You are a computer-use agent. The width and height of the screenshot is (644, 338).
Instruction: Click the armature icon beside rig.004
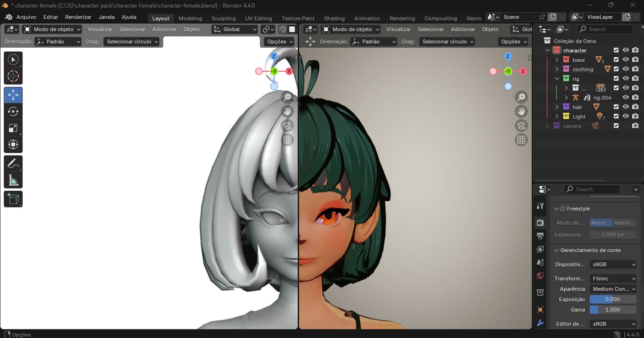(575, 97)
